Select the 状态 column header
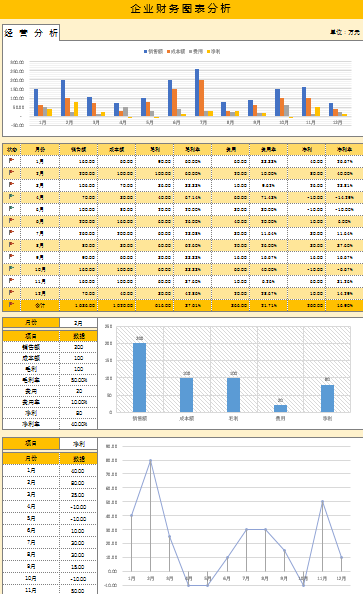The image size is (363, 594). (x=12, y=150)
